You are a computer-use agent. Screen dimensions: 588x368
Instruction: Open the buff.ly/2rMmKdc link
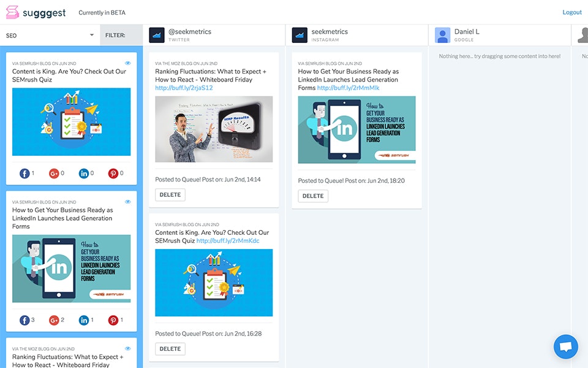[x=228, y=240]
